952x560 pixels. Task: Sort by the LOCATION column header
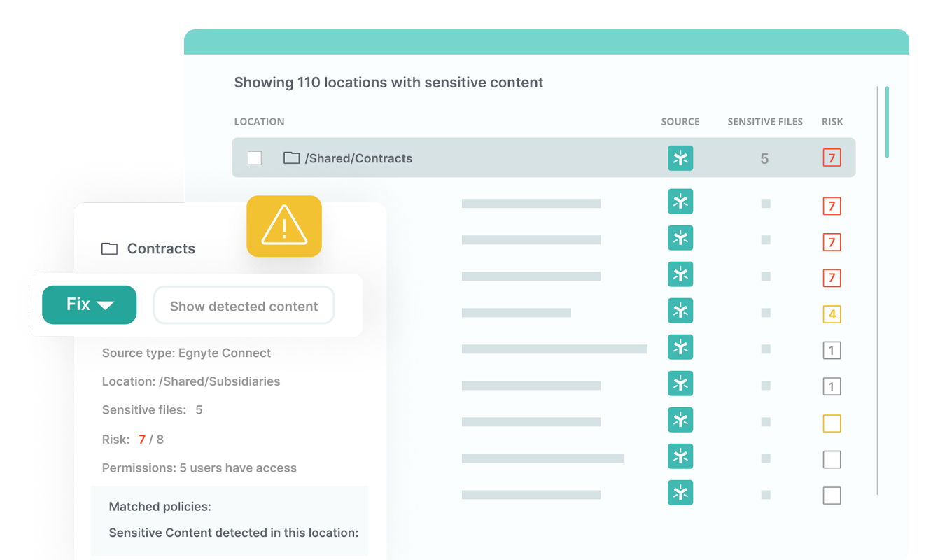click(259, 122)
